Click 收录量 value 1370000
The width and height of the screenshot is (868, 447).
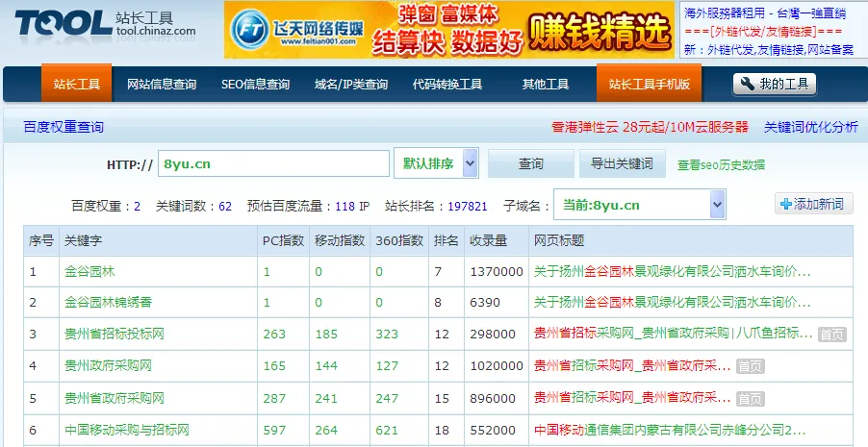point(497,272)
